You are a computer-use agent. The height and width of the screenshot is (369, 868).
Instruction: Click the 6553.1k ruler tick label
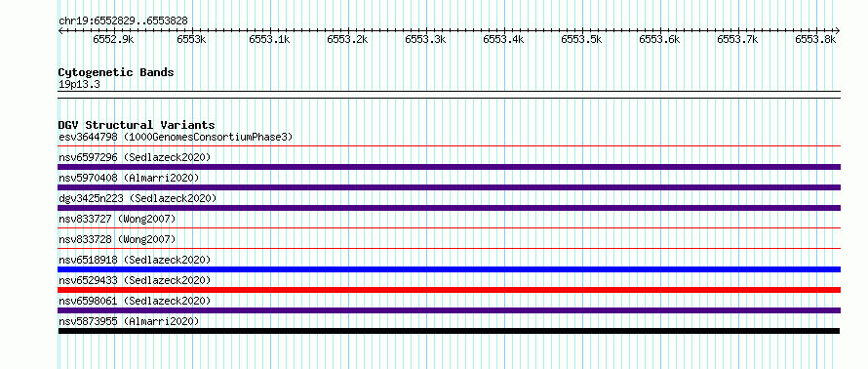click(x=269, y=39)
